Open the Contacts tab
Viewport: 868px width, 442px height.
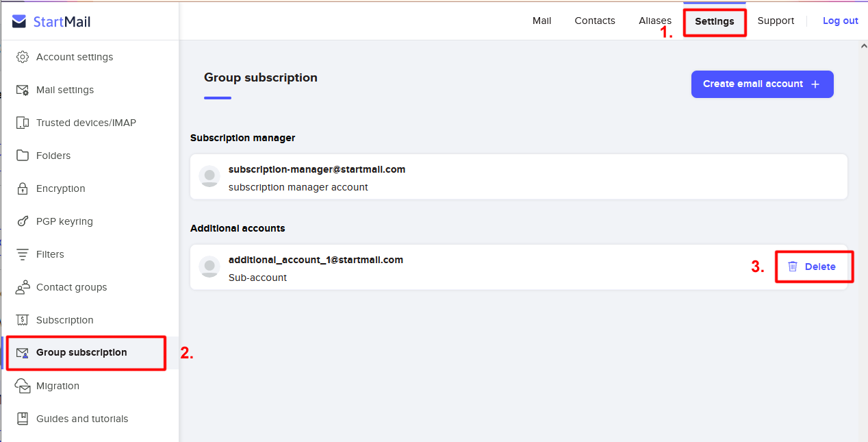595,21
